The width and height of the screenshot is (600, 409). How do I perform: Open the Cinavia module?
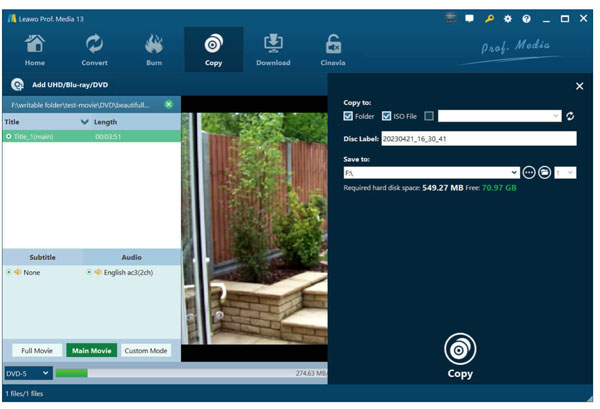coord(332,49)
